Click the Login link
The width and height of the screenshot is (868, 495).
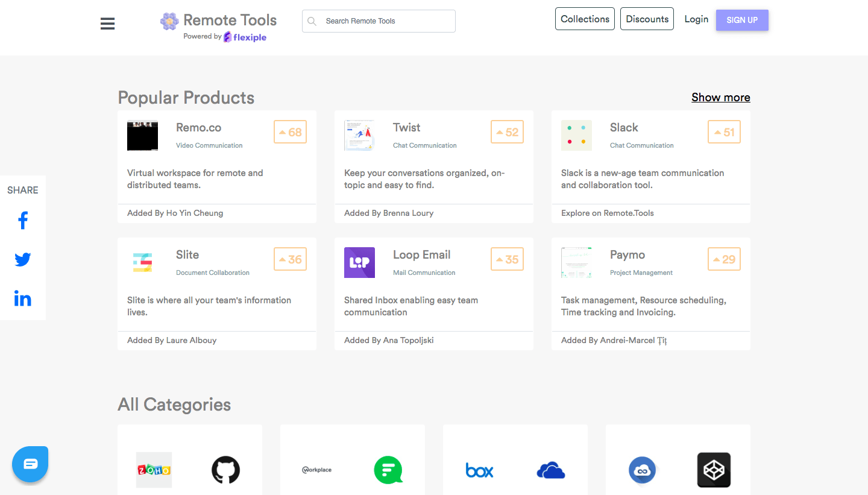696,19
